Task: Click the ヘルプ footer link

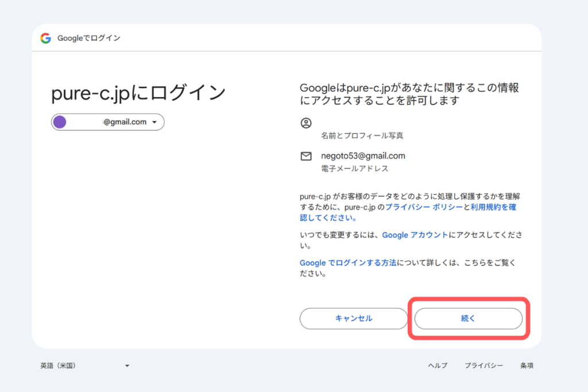Action: click(x=437, y=366)
